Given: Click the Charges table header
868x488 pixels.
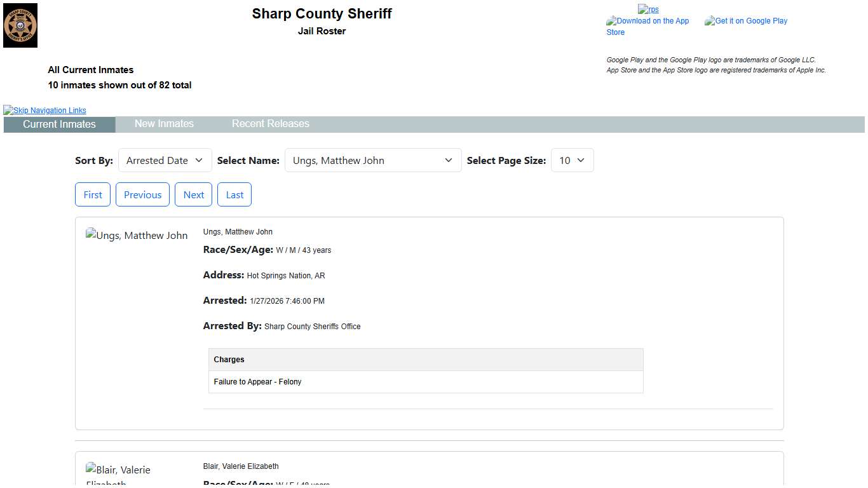Looking at the screenshot, I should 426,360.
